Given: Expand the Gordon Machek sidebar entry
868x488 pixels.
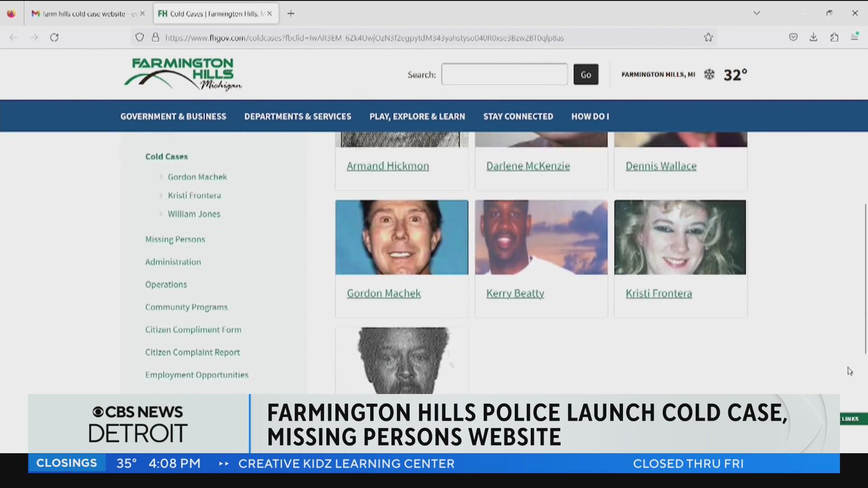Looking at the screenshot, I should tap(197, 177).
